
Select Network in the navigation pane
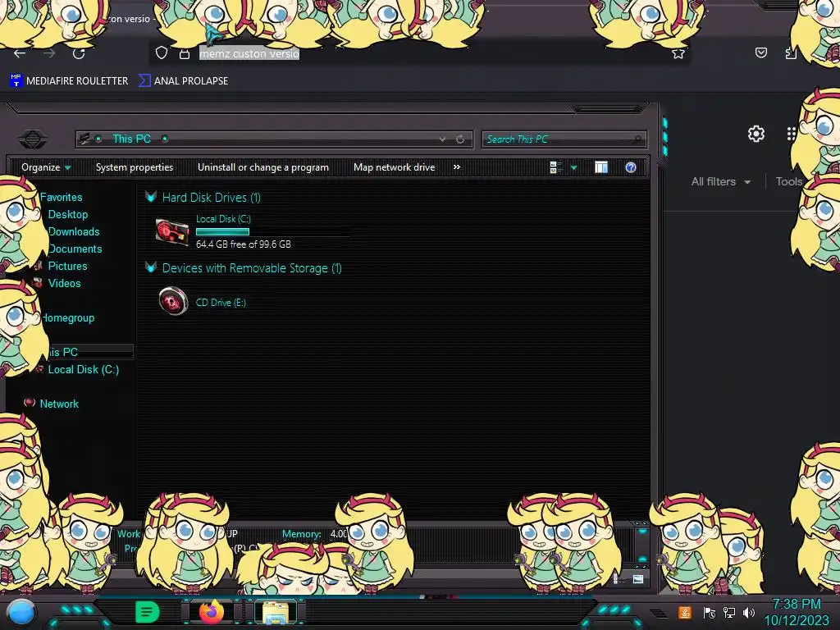point(59,404)
